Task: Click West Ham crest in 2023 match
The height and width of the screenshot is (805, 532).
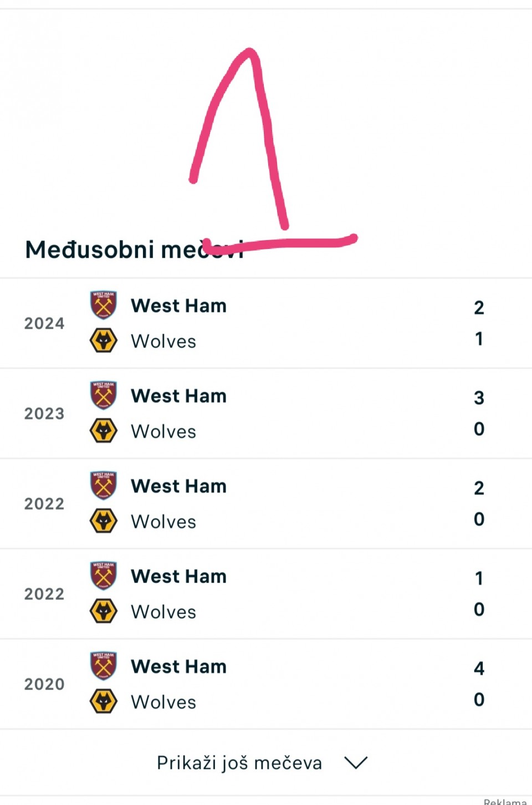Action: click(x=104, y=395)
